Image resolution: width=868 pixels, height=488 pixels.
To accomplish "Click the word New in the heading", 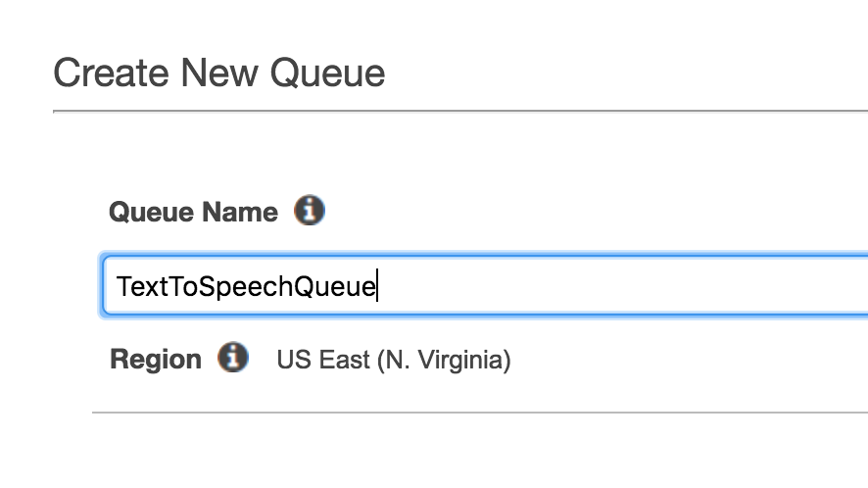I will point(219,73).
